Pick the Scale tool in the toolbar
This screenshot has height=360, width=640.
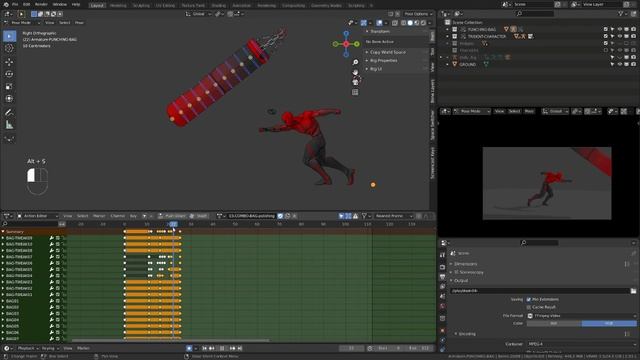tap(9, 87)
